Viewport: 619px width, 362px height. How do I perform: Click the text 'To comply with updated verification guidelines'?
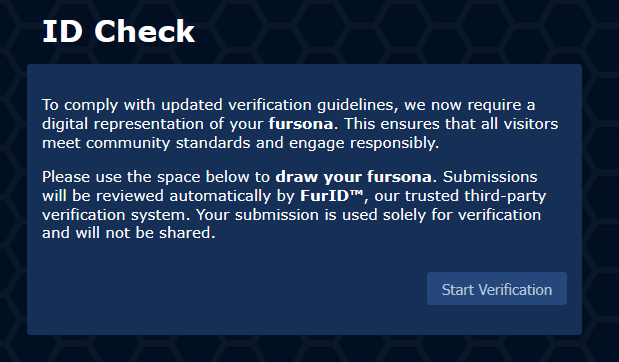(x=218, y=105)
